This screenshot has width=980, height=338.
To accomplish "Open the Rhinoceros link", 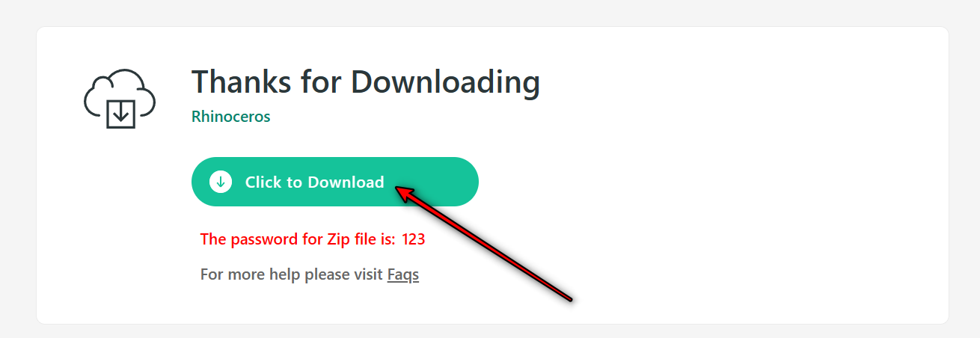I will pos(230,117).
